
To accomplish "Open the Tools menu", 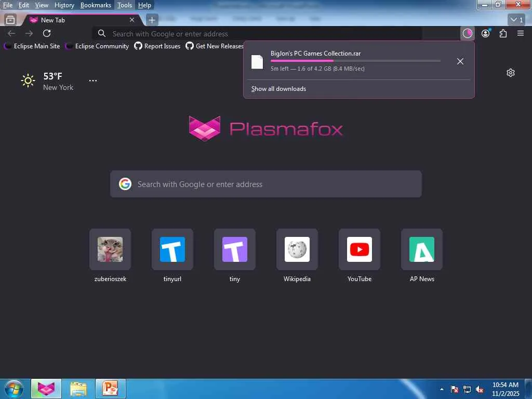I will pyautogui.click(x=125, y=5).
